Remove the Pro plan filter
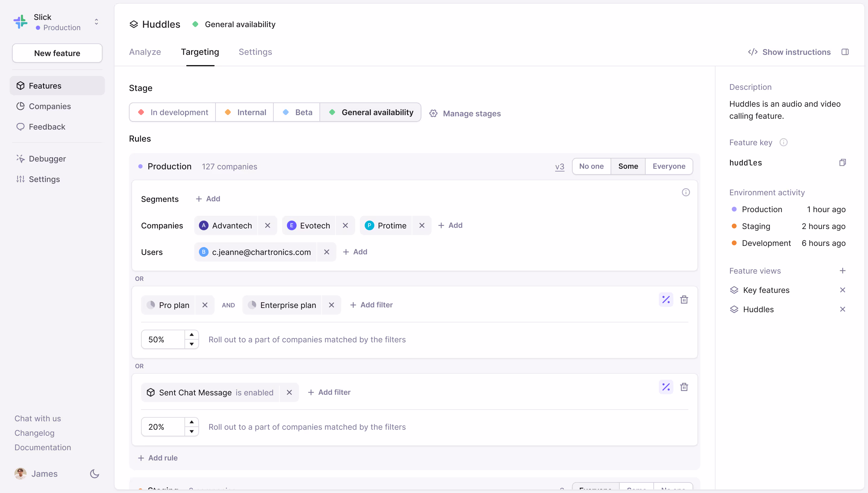Screen dimensions: 868x493 205,305
